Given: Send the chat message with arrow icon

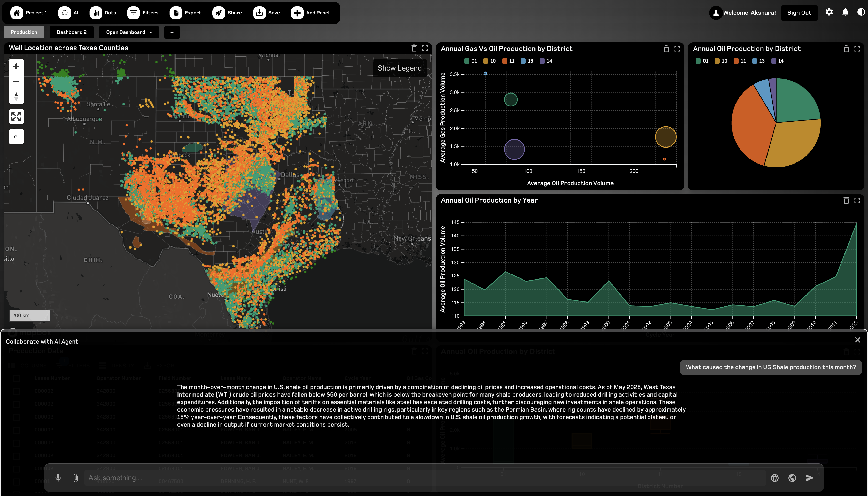Looking at the screenshot, I should 809,478.
